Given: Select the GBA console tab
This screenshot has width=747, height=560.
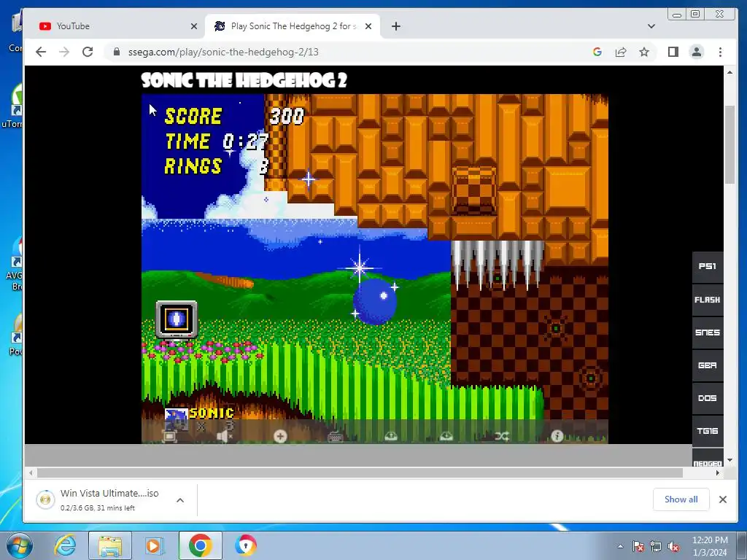Looking at the screenshot, I should click(708, 365).
